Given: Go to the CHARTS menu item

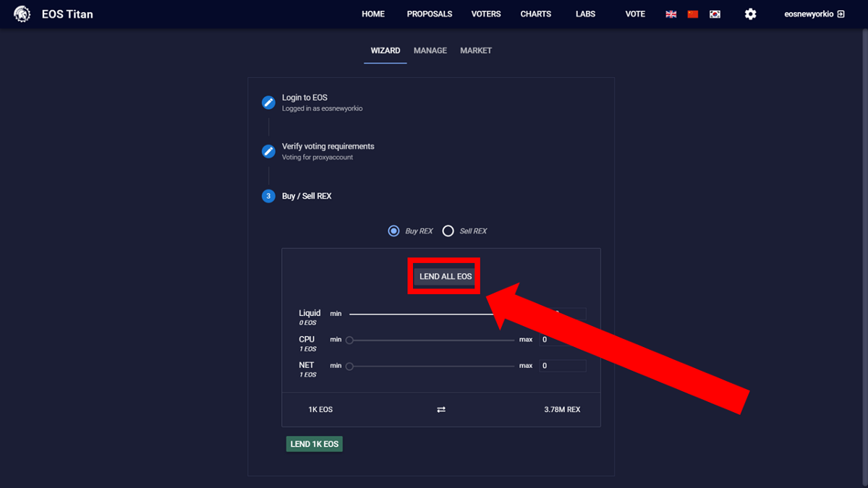Looking at the screenshot, I should [x=536, y=14].
